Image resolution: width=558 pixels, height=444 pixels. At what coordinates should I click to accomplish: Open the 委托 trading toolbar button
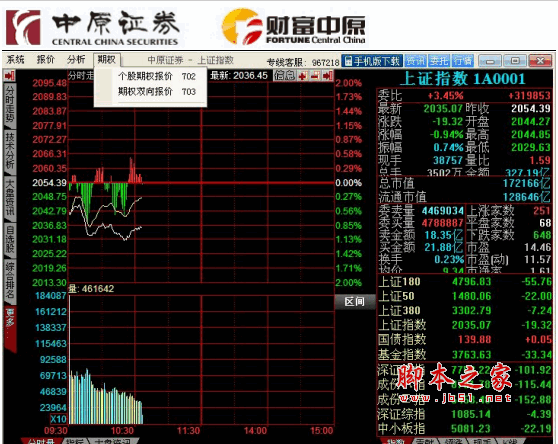point(439,61)
